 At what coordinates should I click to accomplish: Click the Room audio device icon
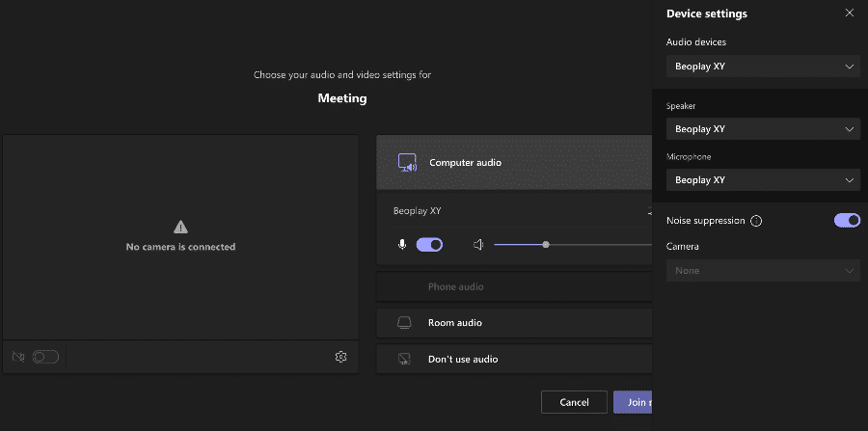click(405, 323)
